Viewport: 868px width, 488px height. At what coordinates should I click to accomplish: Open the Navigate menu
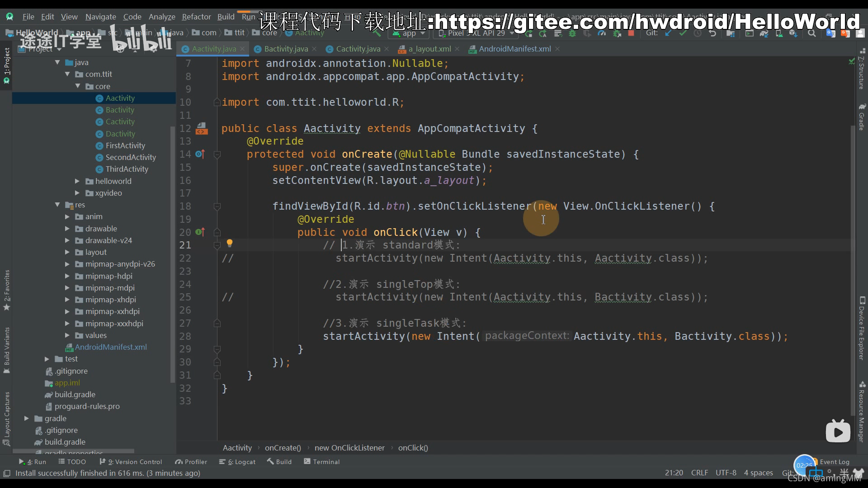tap(100, 17)
